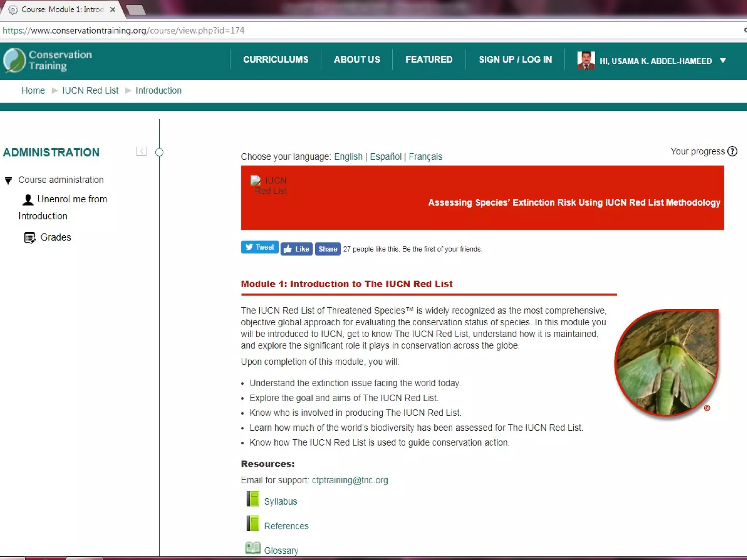Click the green References book icon
The width and height of the screenshot is (747, 560).
252,523
